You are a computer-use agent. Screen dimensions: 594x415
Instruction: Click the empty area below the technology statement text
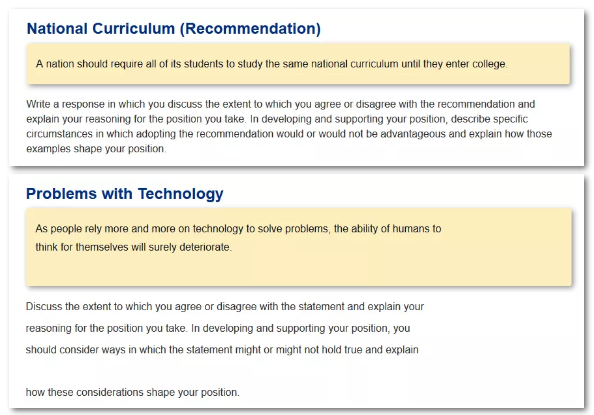point(299,270)
